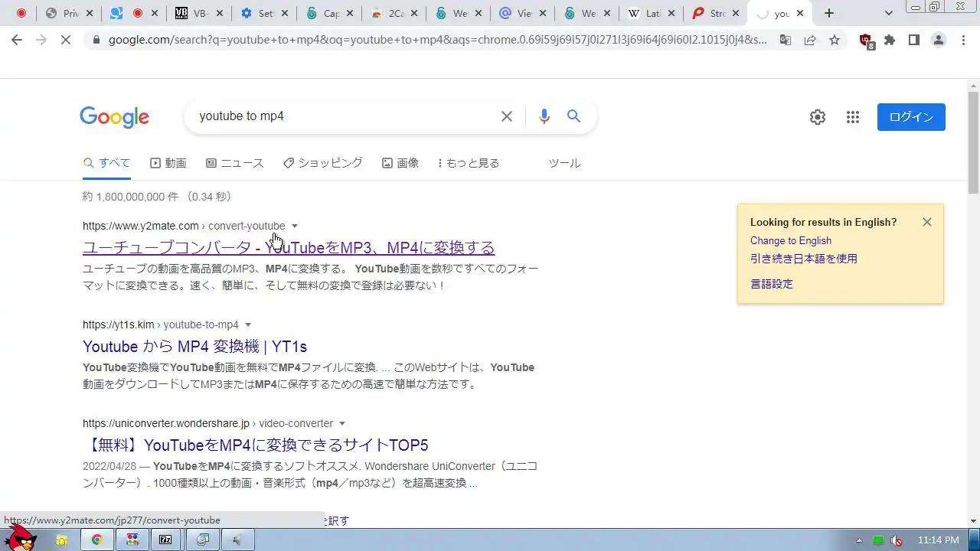
Task: Open yt1s.kim result options arrow
Action: click(x=248, y=324)
